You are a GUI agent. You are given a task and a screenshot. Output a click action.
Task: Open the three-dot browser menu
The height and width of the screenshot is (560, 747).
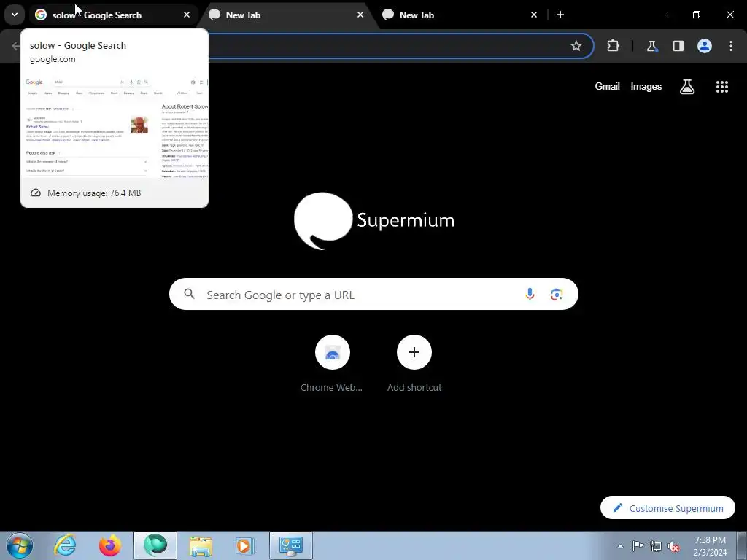[731, 46]
